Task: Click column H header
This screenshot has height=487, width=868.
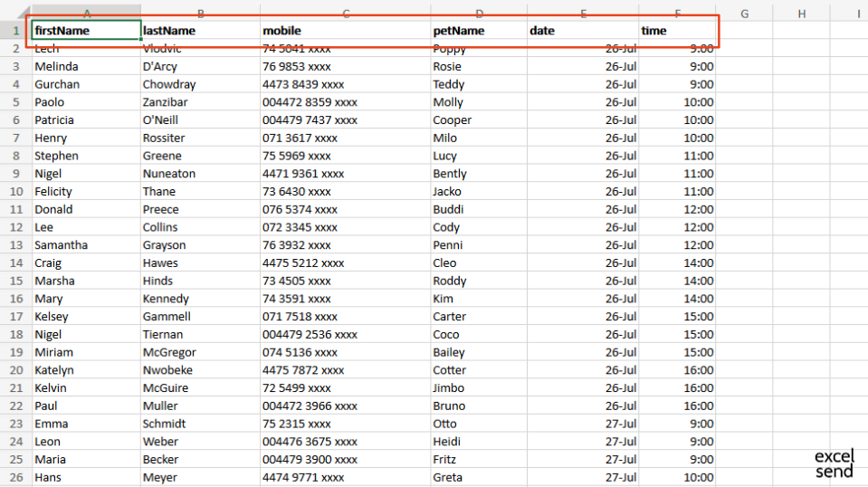Action: pos(802,14)
